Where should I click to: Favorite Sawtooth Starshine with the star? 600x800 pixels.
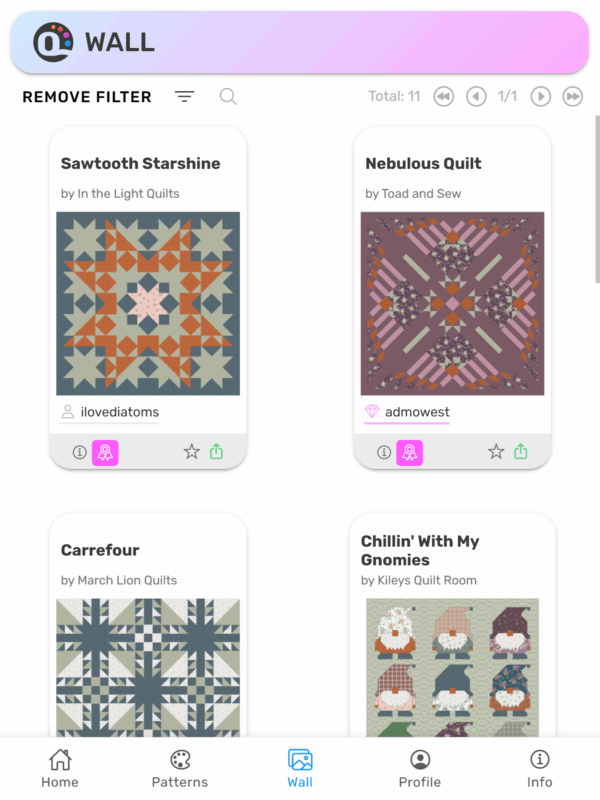191,452
